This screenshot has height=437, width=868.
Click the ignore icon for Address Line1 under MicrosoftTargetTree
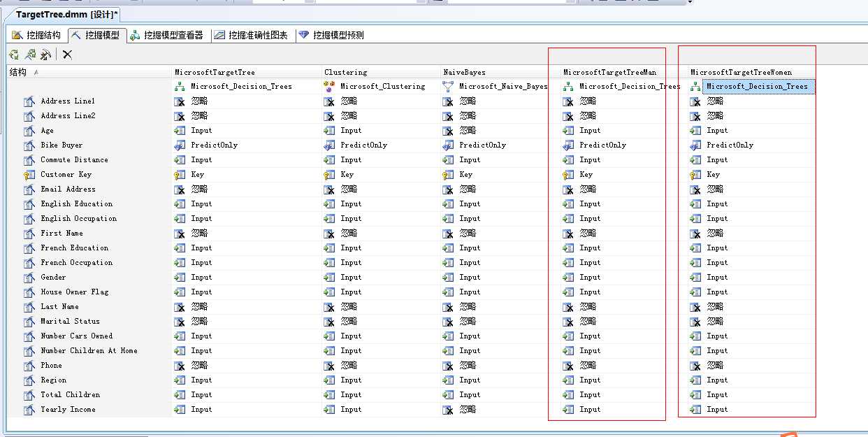click(x=180, y=101)
